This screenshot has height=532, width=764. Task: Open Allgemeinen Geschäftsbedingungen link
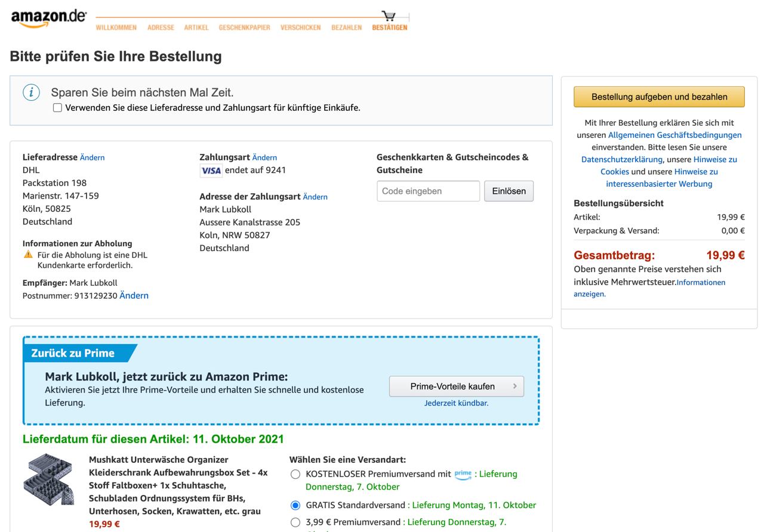[x=674, y=135]
